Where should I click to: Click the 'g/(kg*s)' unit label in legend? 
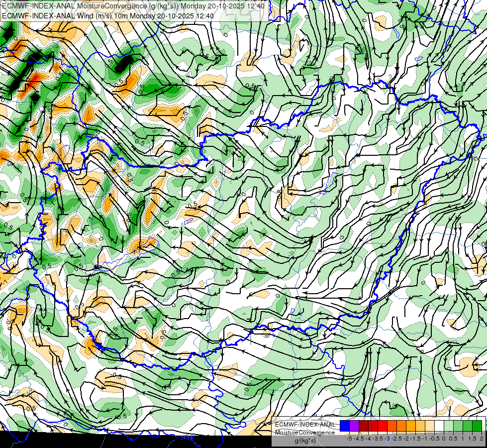tap(305, 441)
